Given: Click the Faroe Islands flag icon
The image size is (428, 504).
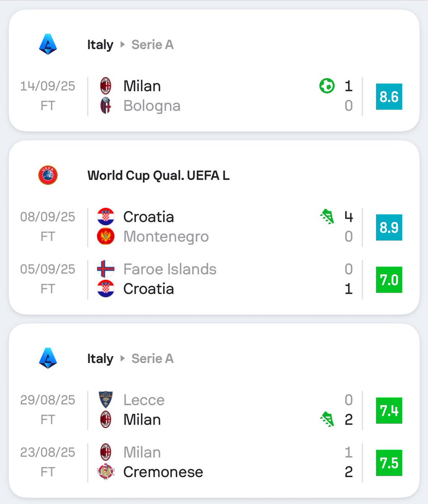Looking at the screenshot, I should coord(105,269).
